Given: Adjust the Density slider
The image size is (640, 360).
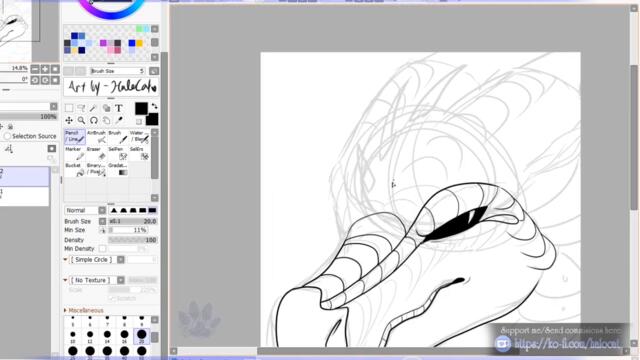Looking at the screenshot, I should [133, 240].
